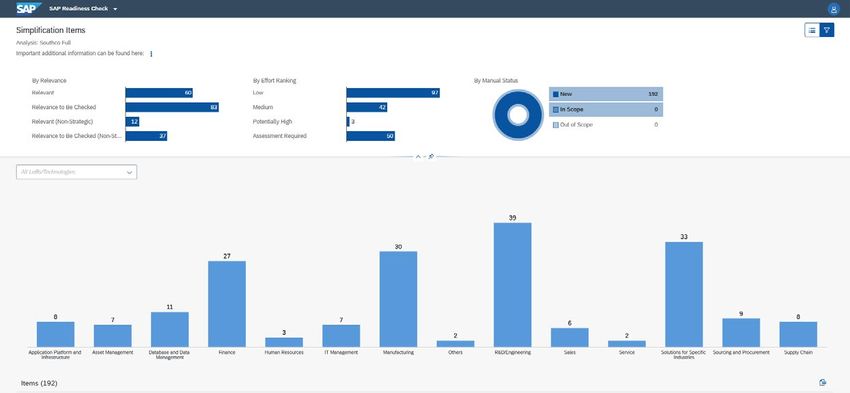Screen dimensions: 850x393
Task: Select the New legend entry showing 192
Action: pos(606,94)
